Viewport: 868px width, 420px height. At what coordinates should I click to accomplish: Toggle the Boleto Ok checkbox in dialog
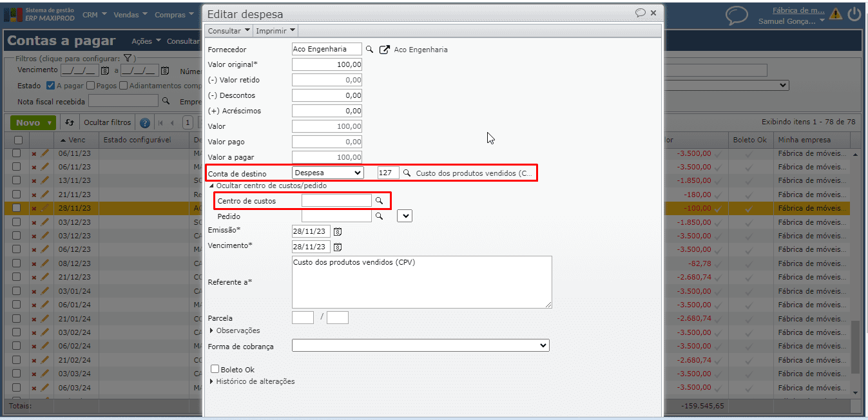coord(215,369)
